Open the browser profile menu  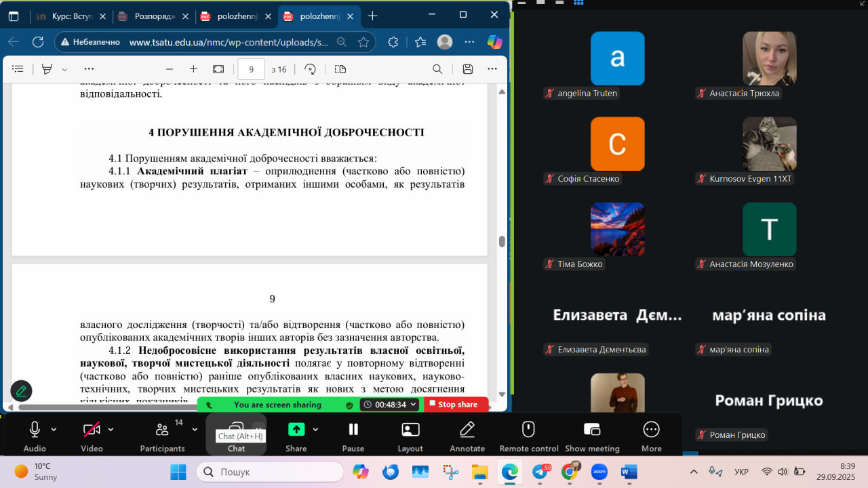(445, 42)
